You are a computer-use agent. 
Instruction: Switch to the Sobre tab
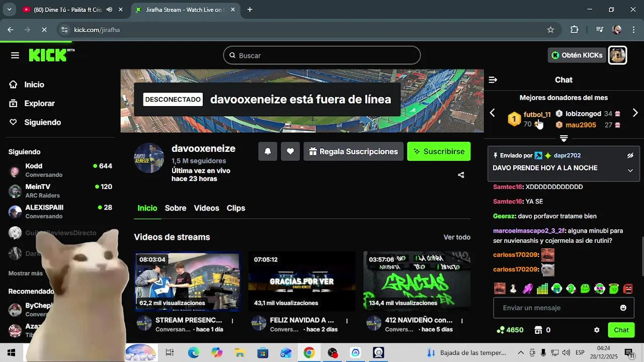(176, 208)
